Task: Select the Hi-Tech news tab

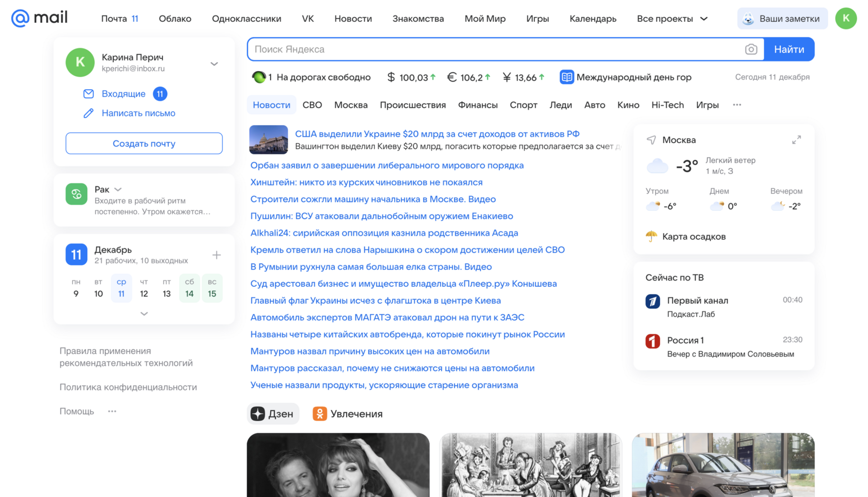Action: (668, 105)
